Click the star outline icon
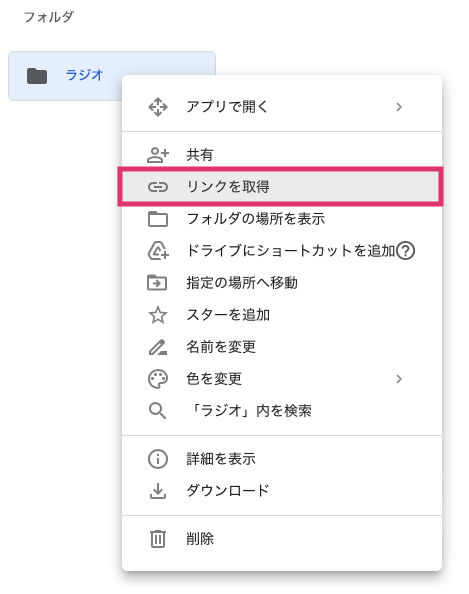 158,315
